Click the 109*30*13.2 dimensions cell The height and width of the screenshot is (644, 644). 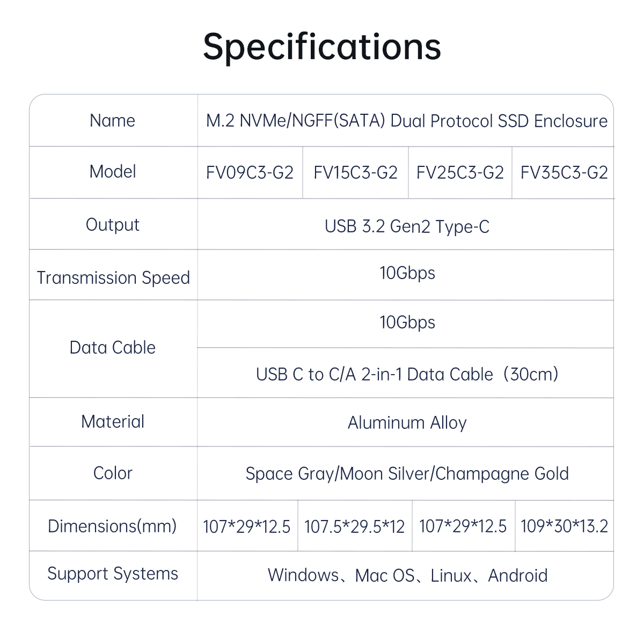564,526
